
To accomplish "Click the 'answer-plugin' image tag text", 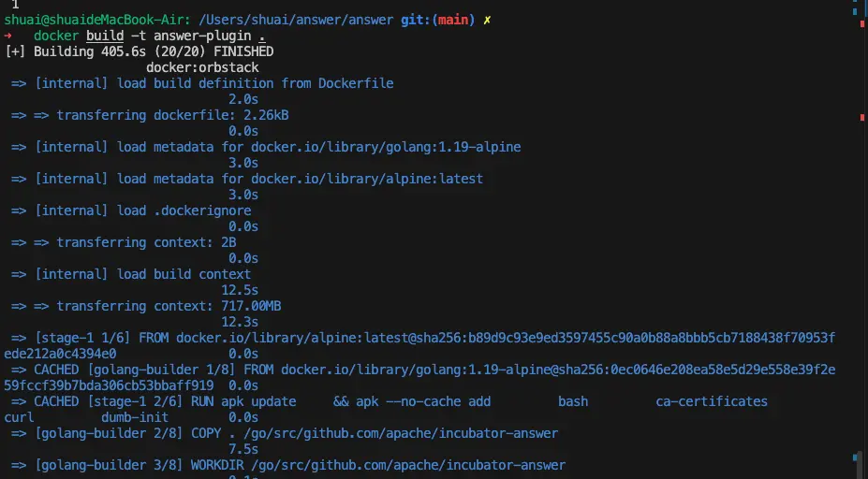I will point(202,36).
